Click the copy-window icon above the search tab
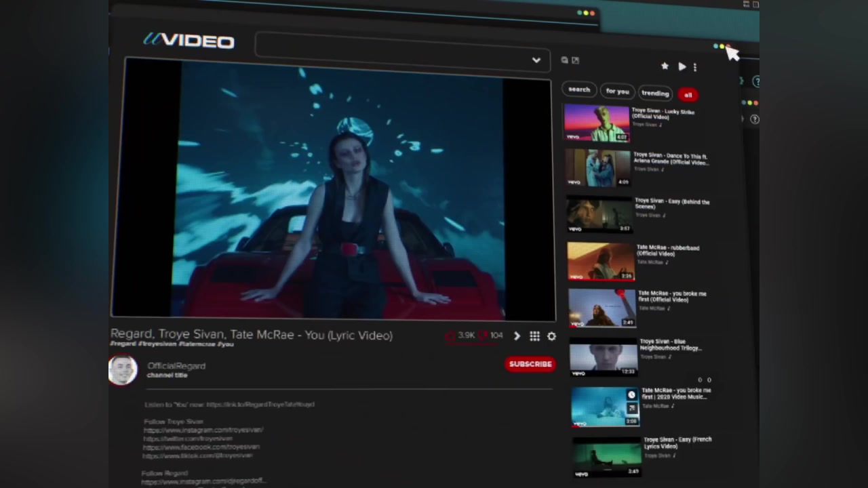The height and width of the screenshot is (488, 868). click(564, 60)
